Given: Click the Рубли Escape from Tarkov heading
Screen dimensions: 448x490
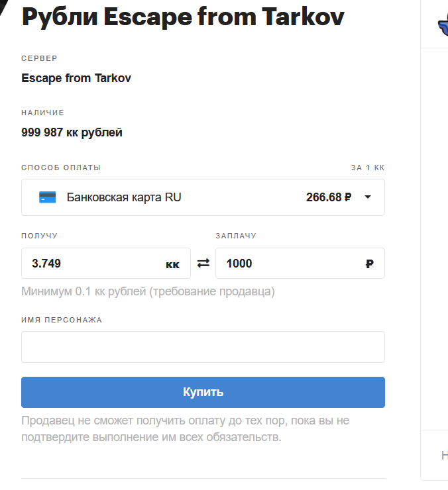Looking at the screenshot, I should (x=183, y=17).
